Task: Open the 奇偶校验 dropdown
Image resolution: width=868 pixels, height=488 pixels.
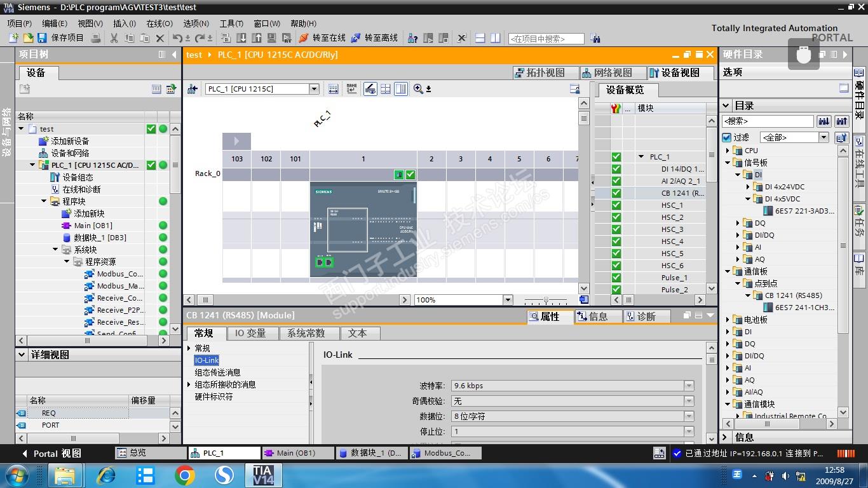Action: click(689, 401)
